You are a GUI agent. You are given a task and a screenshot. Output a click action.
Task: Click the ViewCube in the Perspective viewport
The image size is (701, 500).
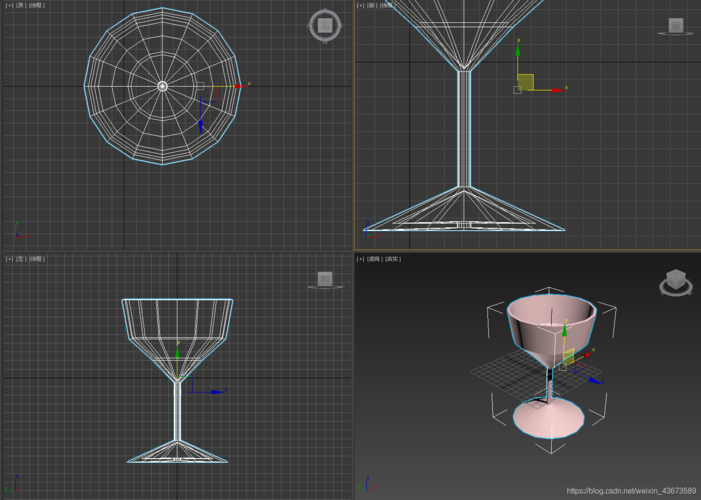676,282
